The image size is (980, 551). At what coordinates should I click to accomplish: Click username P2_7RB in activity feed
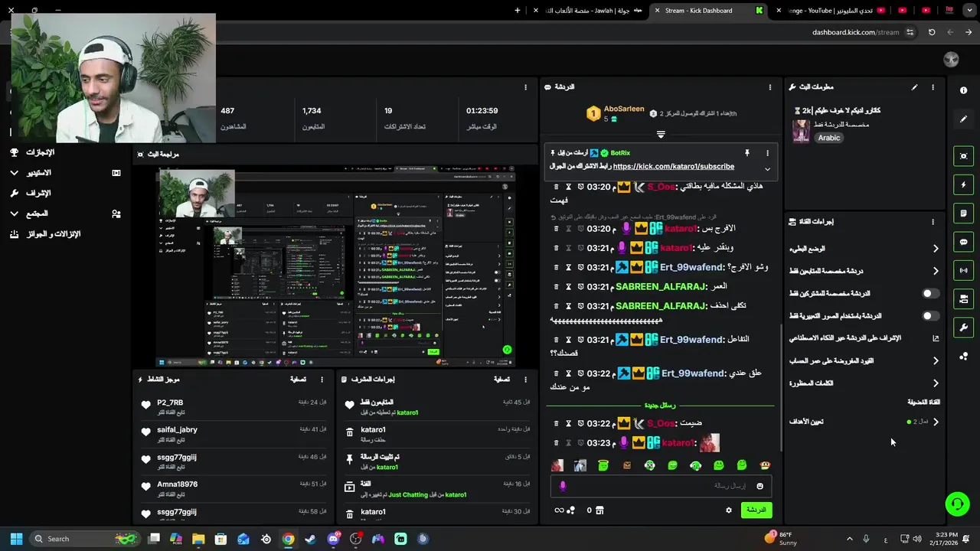point(170,403)
